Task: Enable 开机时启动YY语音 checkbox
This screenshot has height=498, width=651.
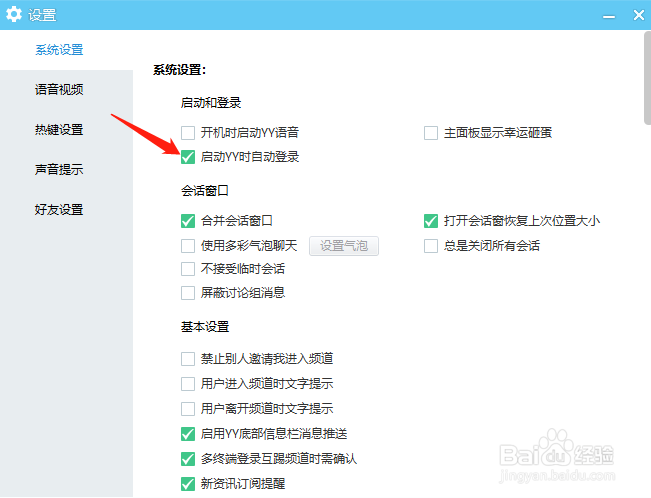Action: [188, 133]
